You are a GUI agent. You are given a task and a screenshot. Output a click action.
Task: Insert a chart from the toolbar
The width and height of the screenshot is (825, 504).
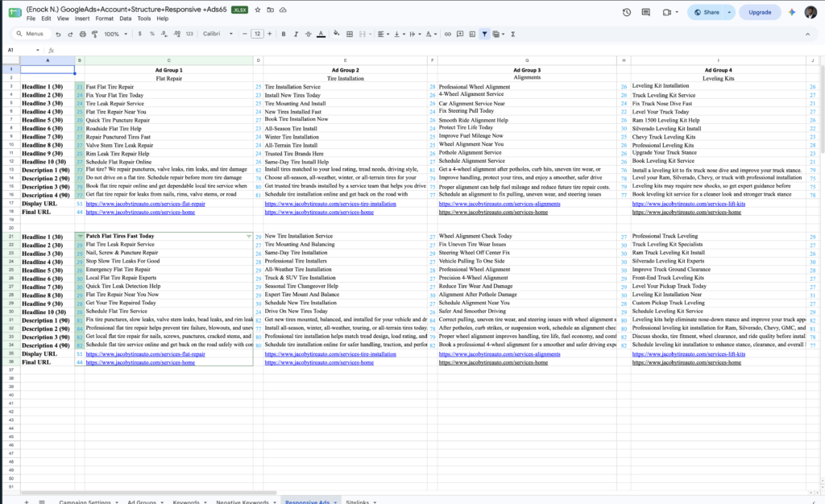pos(472,34)
